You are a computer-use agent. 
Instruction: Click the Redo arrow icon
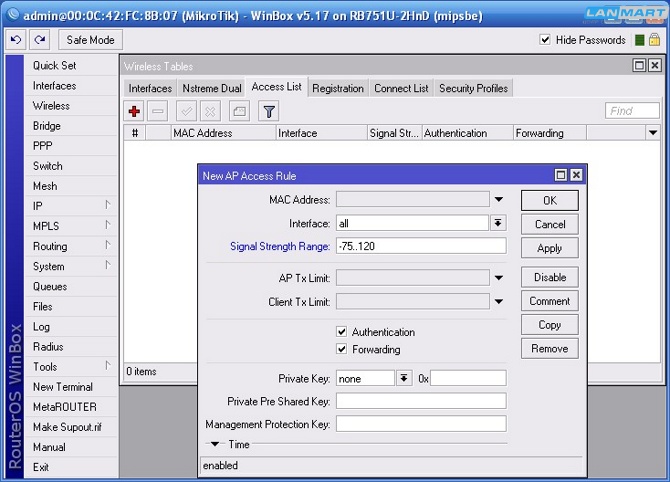click(39, 40)
